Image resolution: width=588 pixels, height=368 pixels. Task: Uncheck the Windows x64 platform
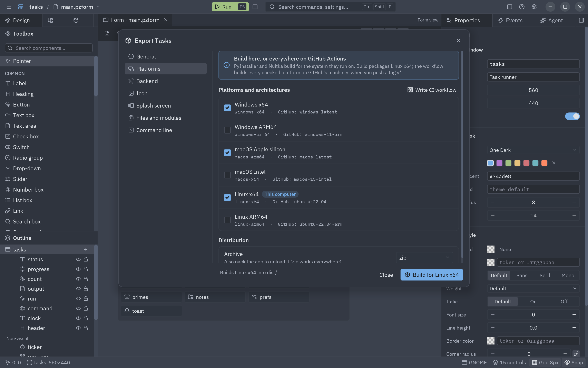[227, 108]
